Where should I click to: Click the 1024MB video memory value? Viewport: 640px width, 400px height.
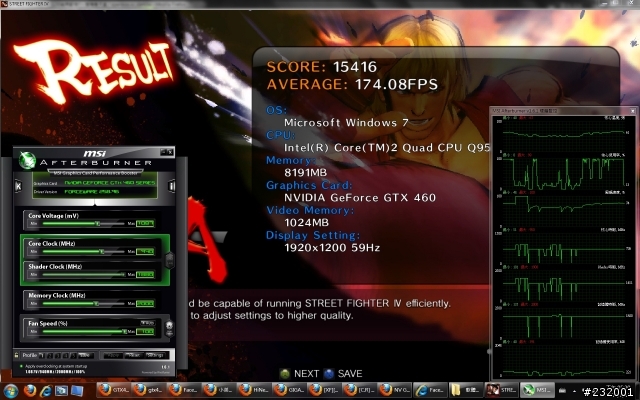[x=306, y=222]
